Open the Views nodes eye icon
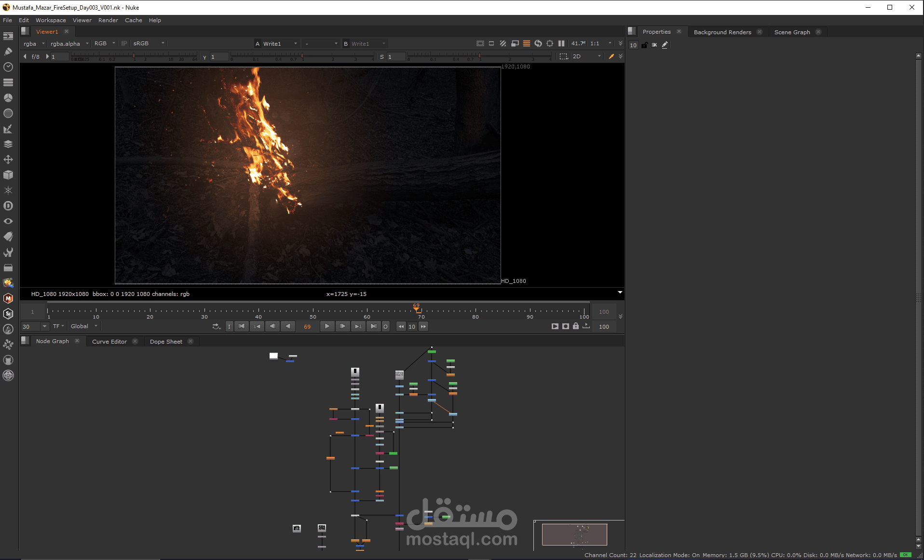The image size is (924, 560). click(x=8, y=221)
